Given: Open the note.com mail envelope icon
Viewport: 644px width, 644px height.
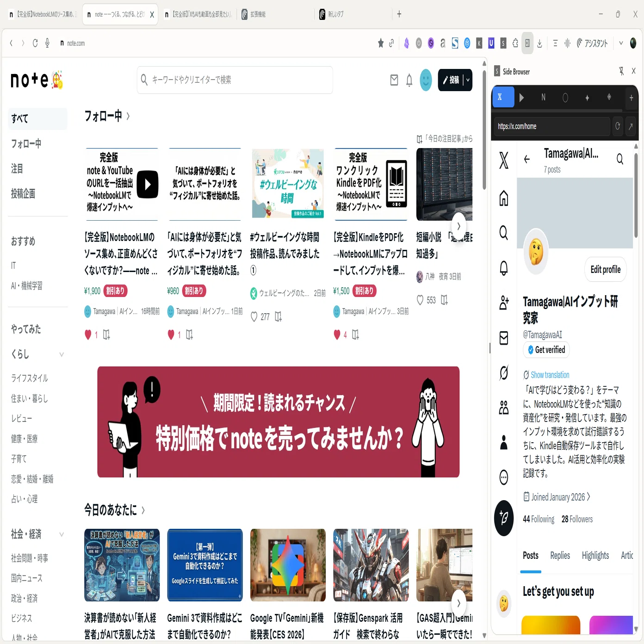Looking at the screenshot, I should [x=394, y=80].
